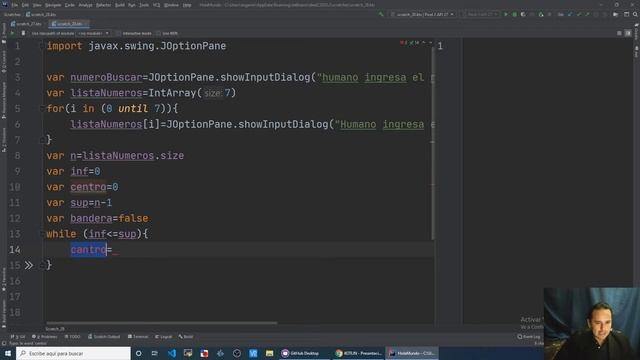Run the scratch file with green arrow
This screenshot has width=640, height=360.
[12, 33]
